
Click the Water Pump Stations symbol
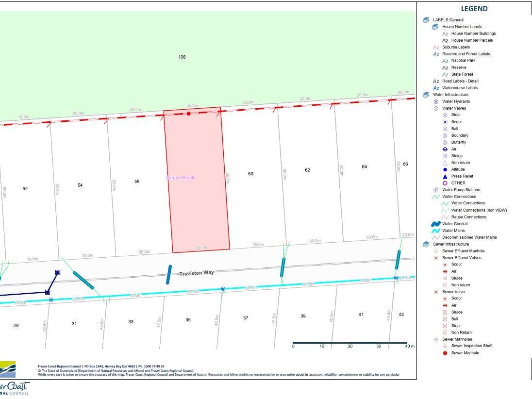(436, 190)
